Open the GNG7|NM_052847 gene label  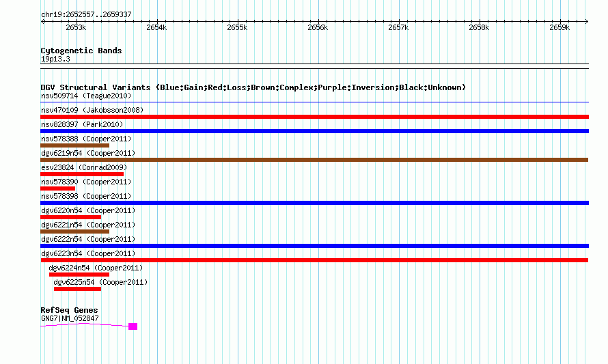point(70,318)
